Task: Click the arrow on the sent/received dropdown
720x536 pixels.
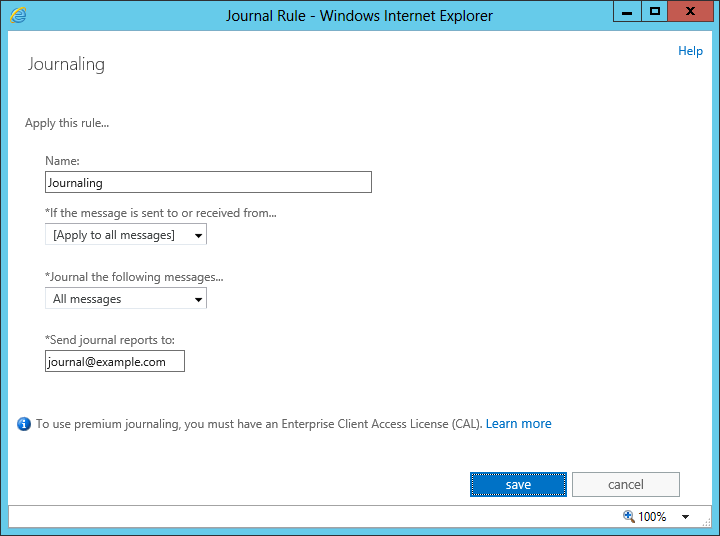Action: [x=198, y=236]
